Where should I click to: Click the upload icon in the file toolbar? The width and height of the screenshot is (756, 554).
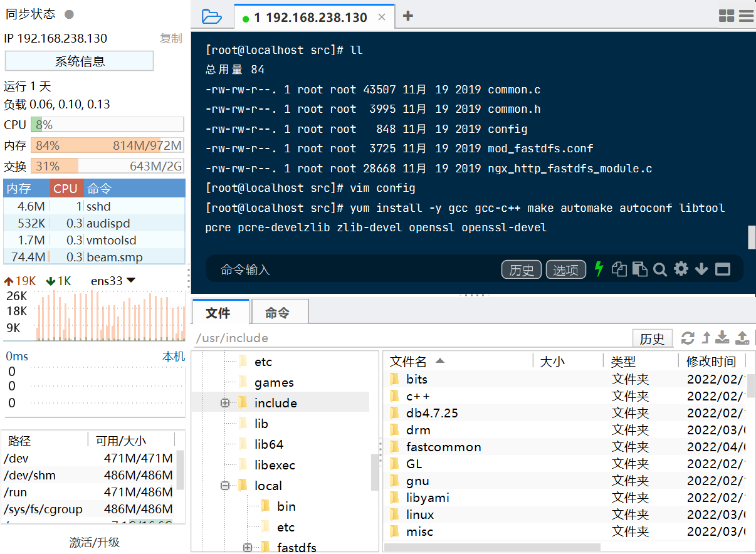(x=742, y=338)
